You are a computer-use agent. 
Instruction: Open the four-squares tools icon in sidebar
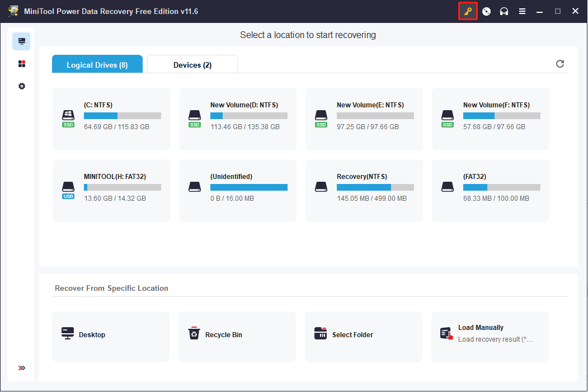tap(22, 64)
